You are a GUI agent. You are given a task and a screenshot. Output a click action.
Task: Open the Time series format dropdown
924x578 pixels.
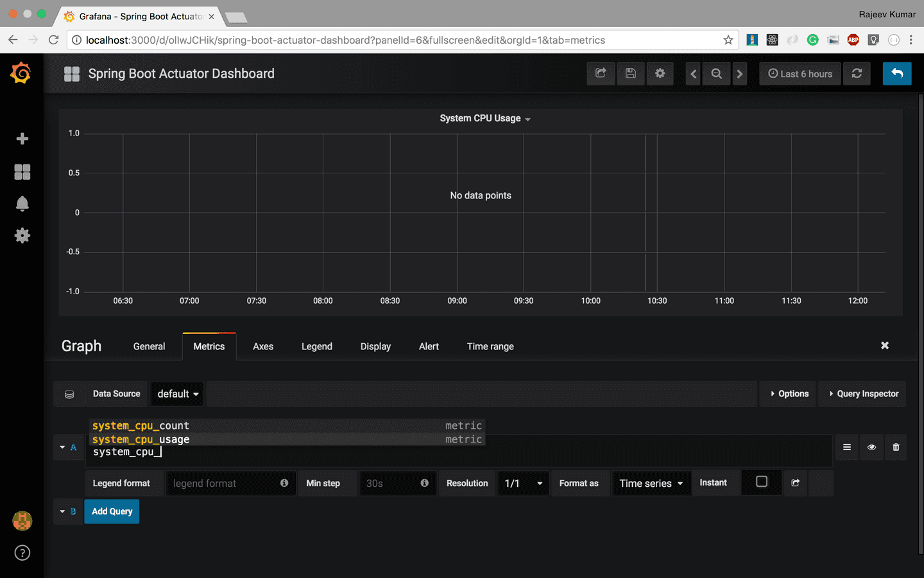pyautogui.click(x=651, y=483)
